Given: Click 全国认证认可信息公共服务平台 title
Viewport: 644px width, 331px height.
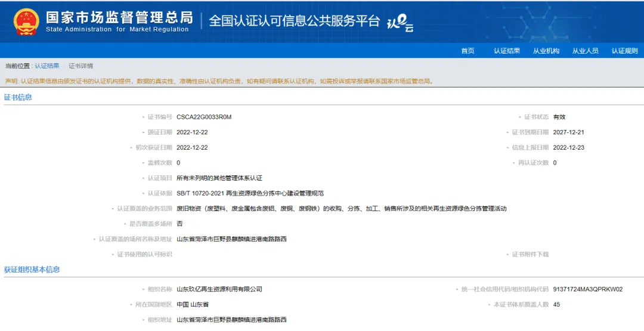Looking at the screenshot, I should tap(295, 20).
